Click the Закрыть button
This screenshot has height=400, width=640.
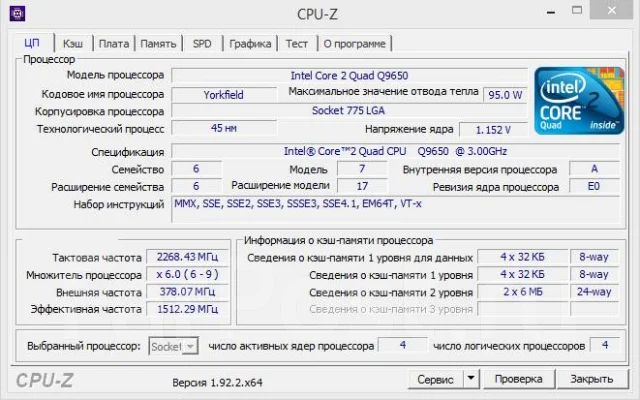592,379
